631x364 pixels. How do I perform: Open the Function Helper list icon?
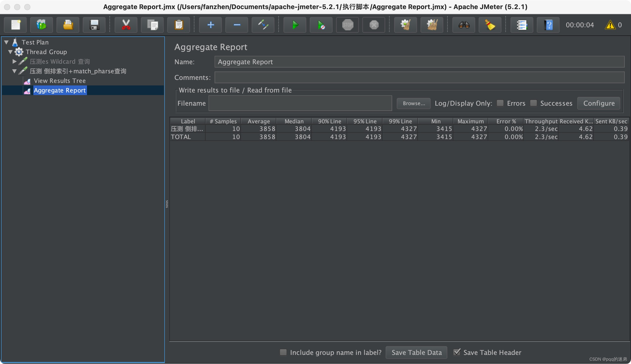coord(522,25)
